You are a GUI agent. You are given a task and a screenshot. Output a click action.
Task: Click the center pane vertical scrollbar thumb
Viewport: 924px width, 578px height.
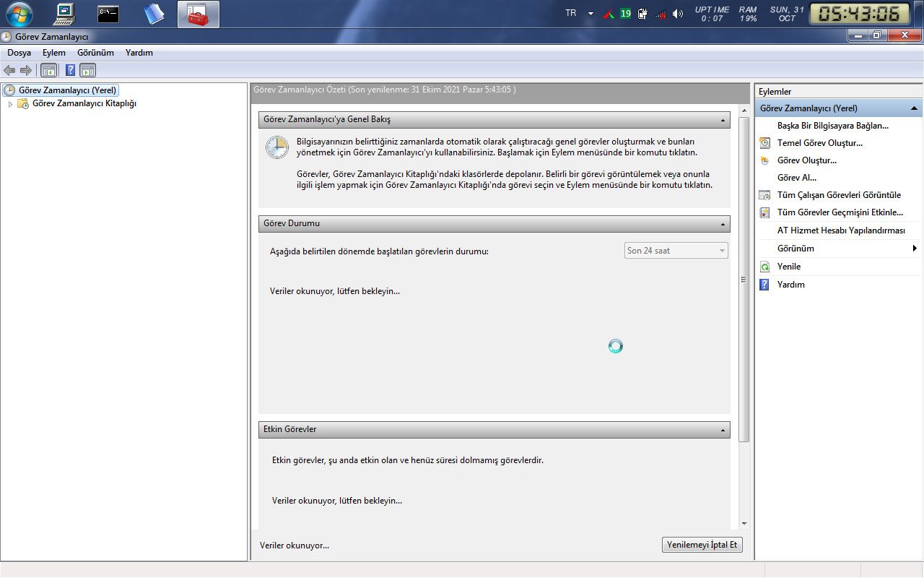pos(744,280)
